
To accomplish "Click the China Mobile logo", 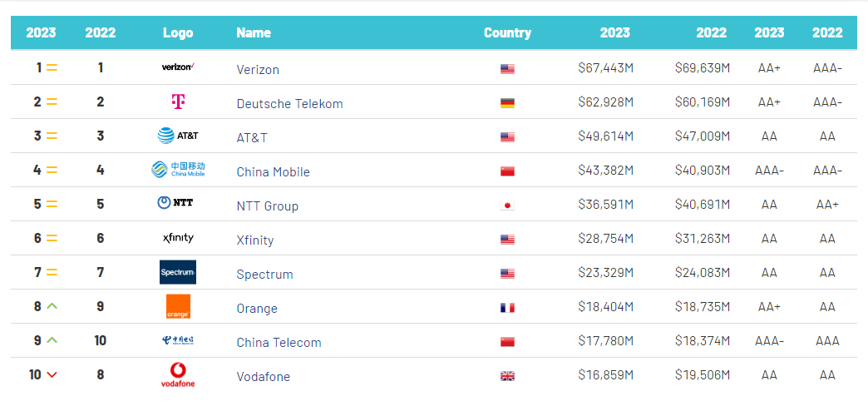I will tap(178, 170).
